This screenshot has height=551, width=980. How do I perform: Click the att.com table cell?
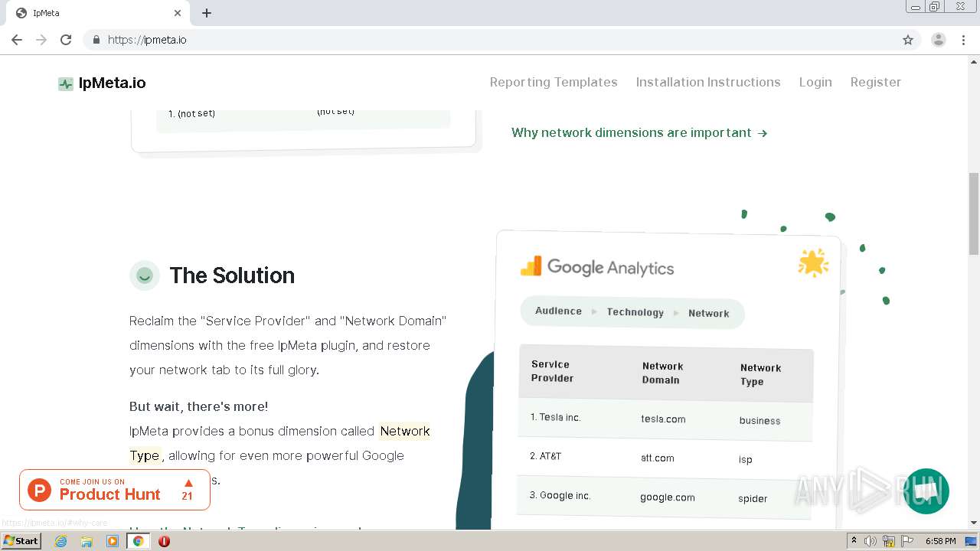point(658,458)
